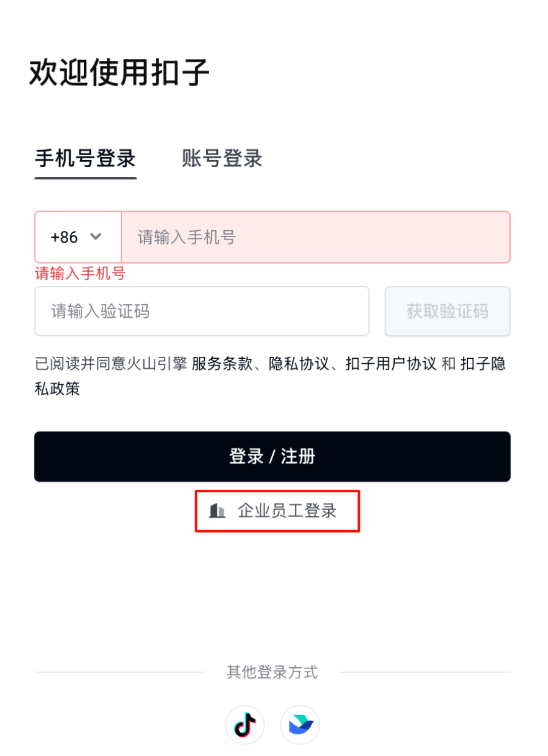Image resolution: width=548 pixels, height=756 pixels.
Task: Open the 扣子用户协议 link
Action: click(391, 364)
